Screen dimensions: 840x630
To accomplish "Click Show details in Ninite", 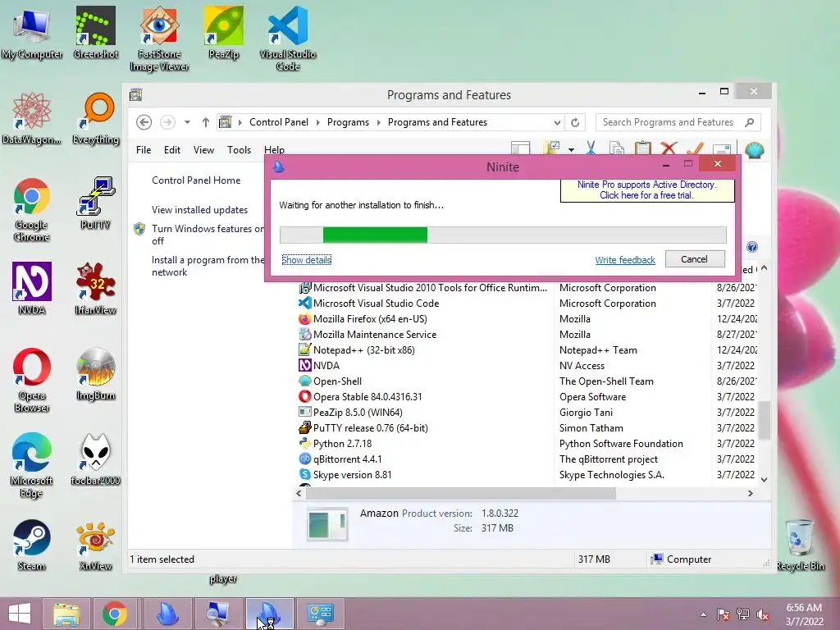I will 307,260.
